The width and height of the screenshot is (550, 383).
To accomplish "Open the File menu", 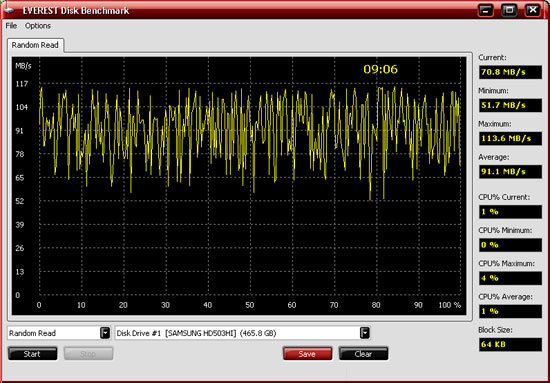I will click(11, 26).
